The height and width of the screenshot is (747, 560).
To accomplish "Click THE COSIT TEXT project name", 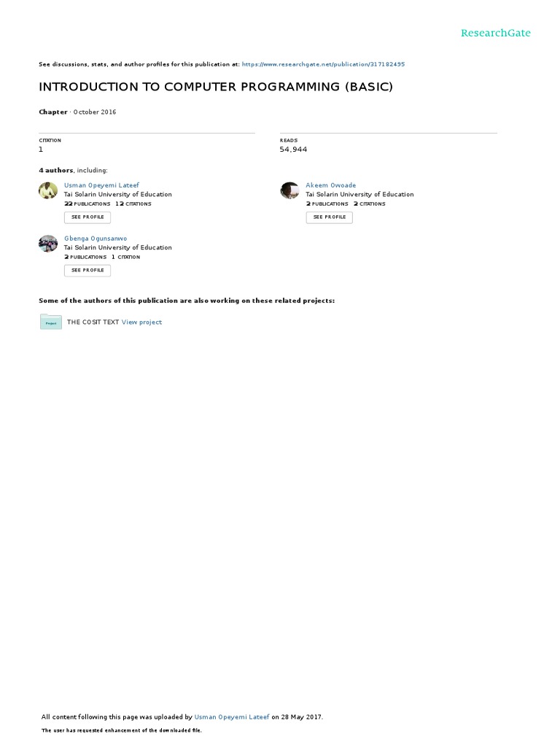I will click(93, 322).
